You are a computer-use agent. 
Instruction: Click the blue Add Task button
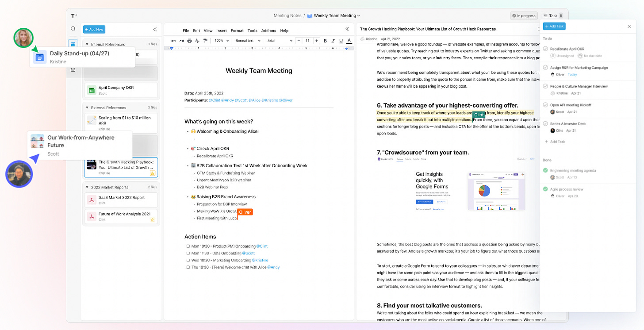[x=554, y=27]
